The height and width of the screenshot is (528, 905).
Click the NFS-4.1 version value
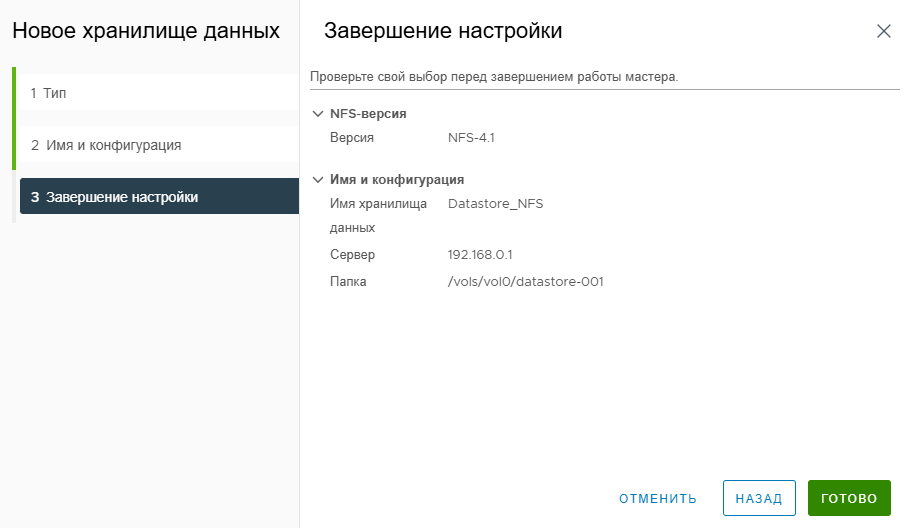471,138
